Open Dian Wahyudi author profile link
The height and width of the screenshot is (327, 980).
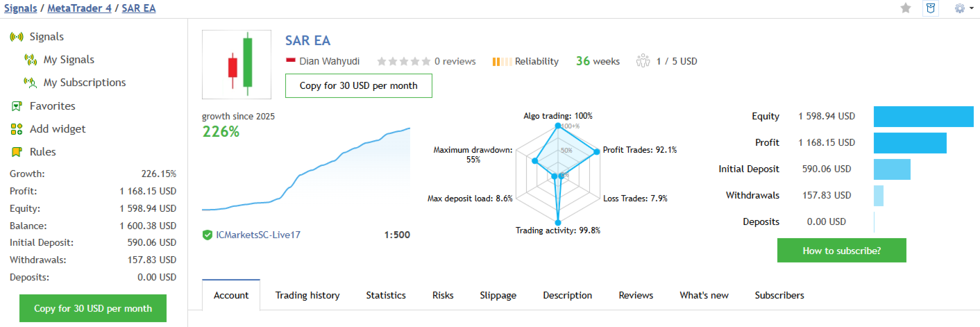[329, 61]
